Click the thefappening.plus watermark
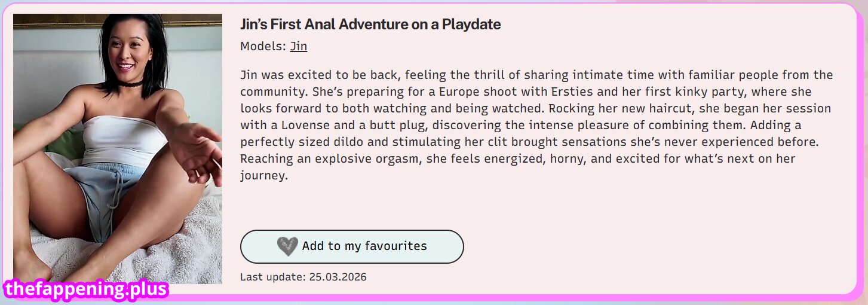The height and width of the screenshot is (305, 868). (85, 290)
